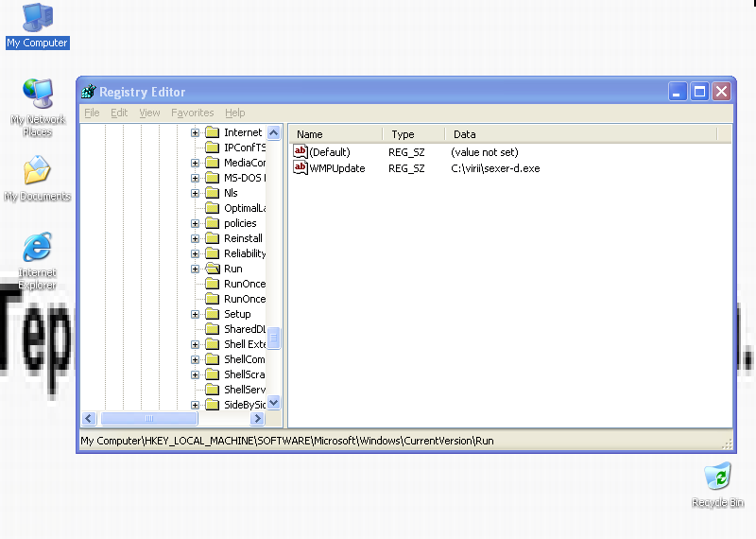The image size is (756, 539).
Task: Click REG_SZ type of WMPUpdate row
Action: click(406, 168)
